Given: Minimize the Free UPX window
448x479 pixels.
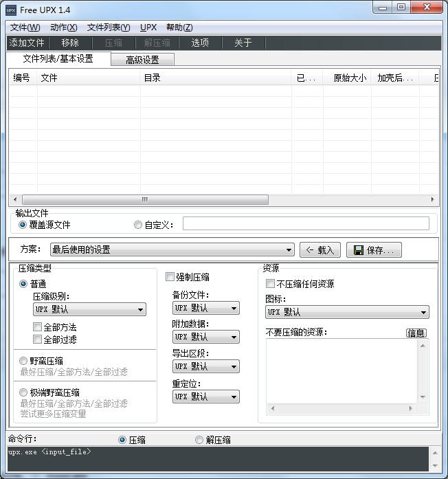Looking at the screenshot, I should coord(383,7).
